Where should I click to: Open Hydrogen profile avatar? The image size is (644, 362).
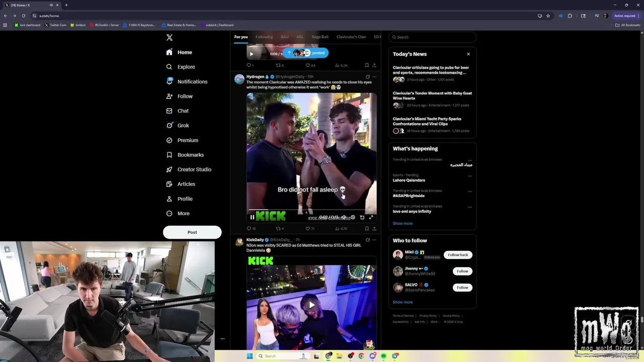coord(239,79)
